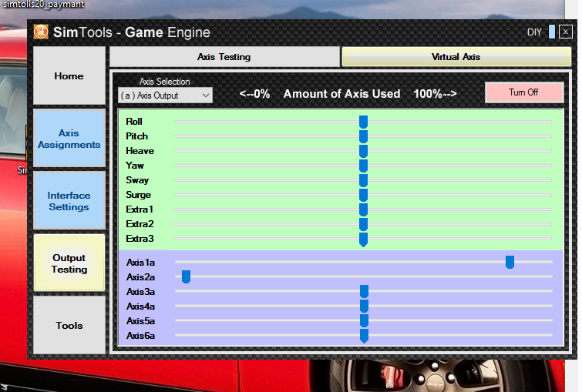Click the Sway slider thumb
This screenshot has width=582, height=392.
tap(363, 181)
